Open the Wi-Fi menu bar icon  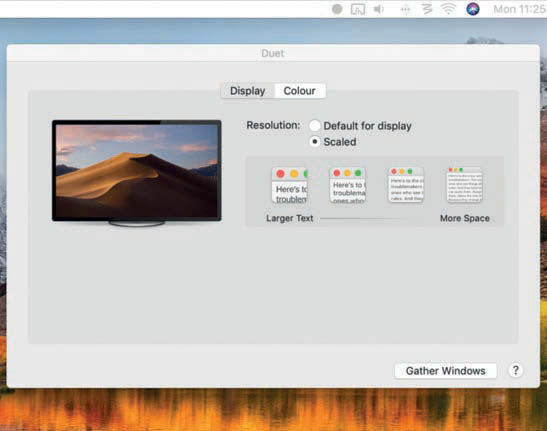[x=449, y=9]
